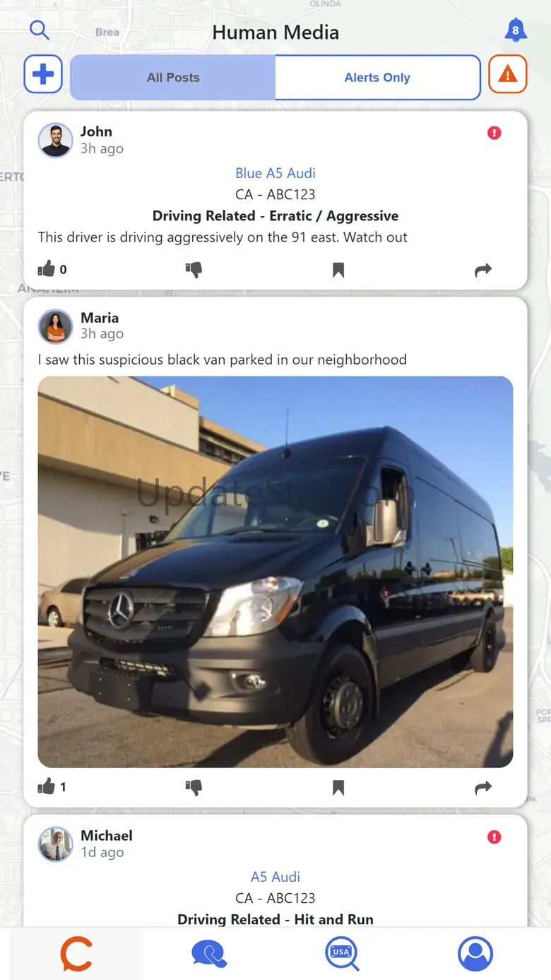Image resolution: width=551 pixels, height=980 pixels.
Task: Open the profile tab in bottom bar
Action: click(475, 954)
